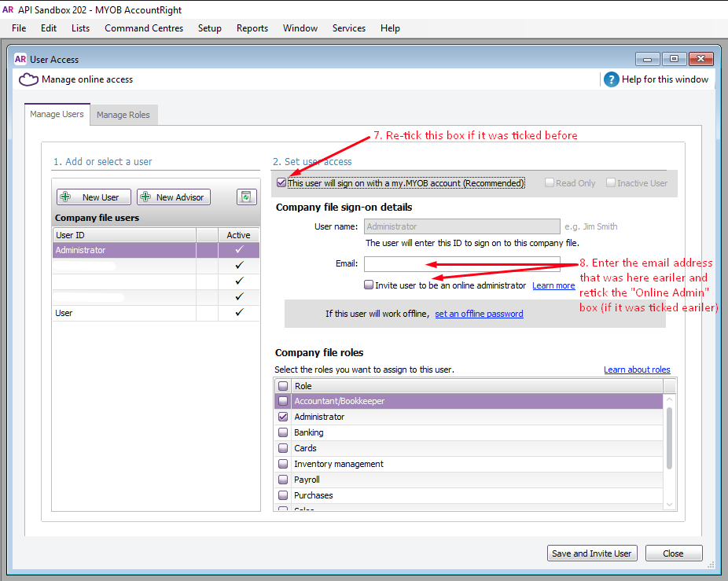Tick the Purchases role checkbox
Image resolution: width=728 pixels, height=581 pixels.
coord(283,495)
